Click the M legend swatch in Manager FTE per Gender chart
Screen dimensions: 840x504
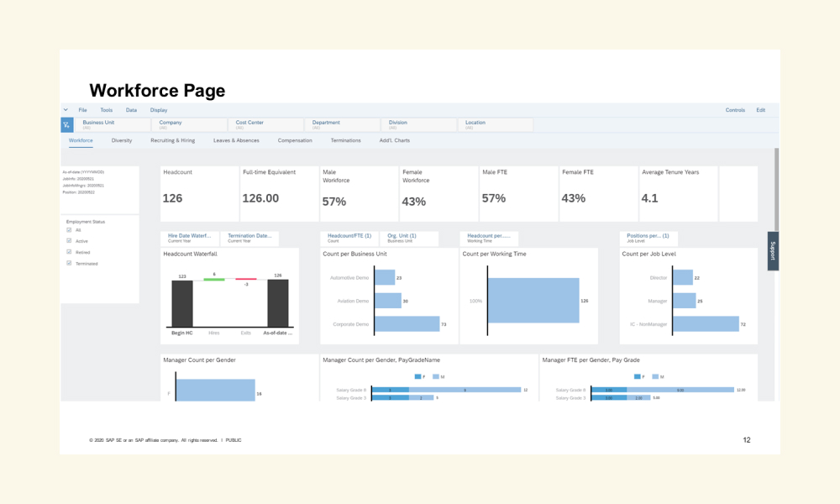655,376
